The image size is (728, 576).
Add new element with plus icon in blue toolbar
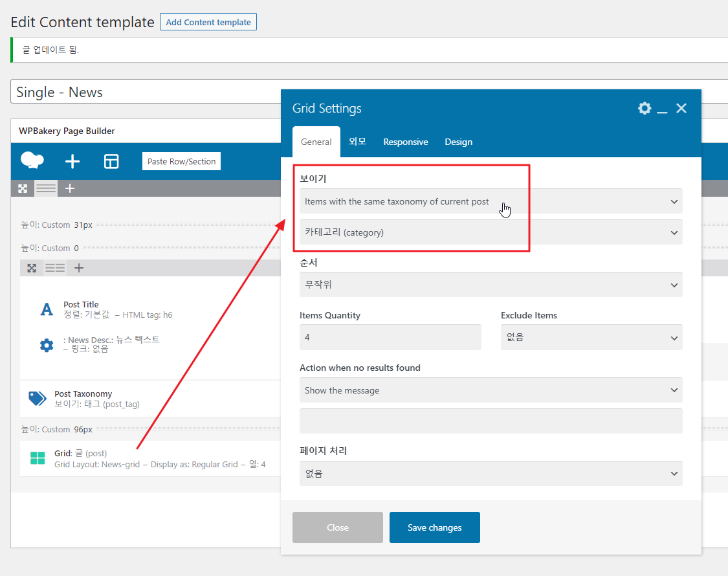(72, 161)
